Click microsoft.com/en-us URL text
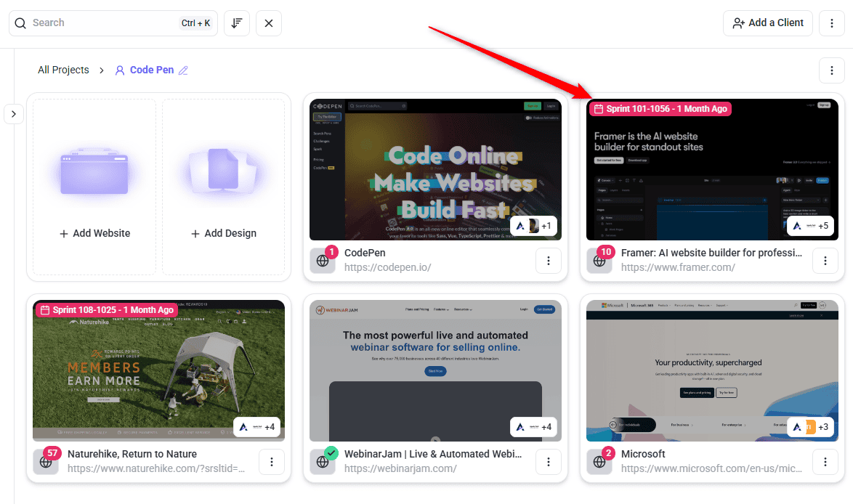 (711, 468)
